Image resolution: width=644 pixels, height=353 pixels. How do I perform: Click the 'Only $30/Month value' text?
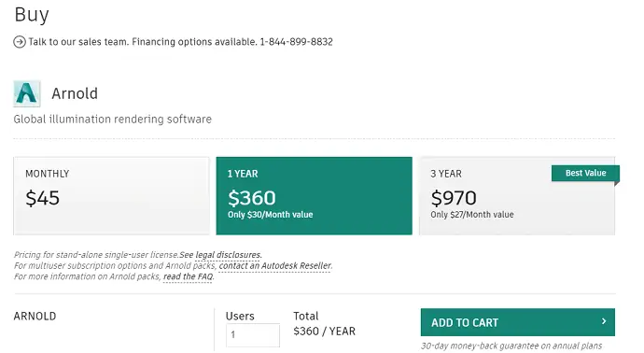point(271,215)
